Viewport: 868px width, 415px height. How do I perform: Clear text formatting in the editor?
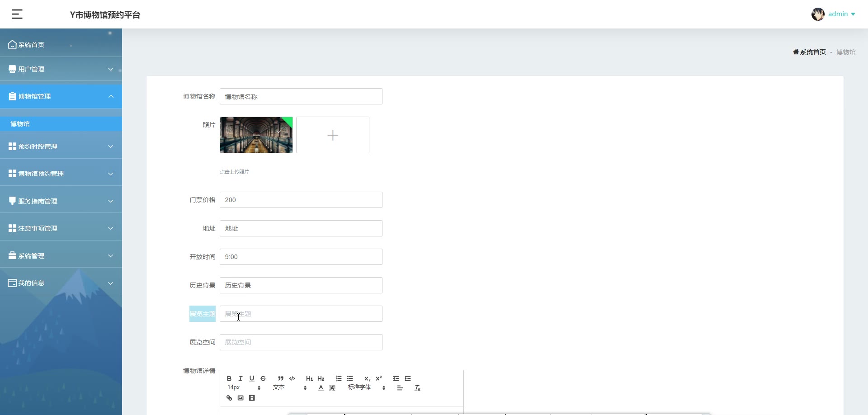(418, 388)
